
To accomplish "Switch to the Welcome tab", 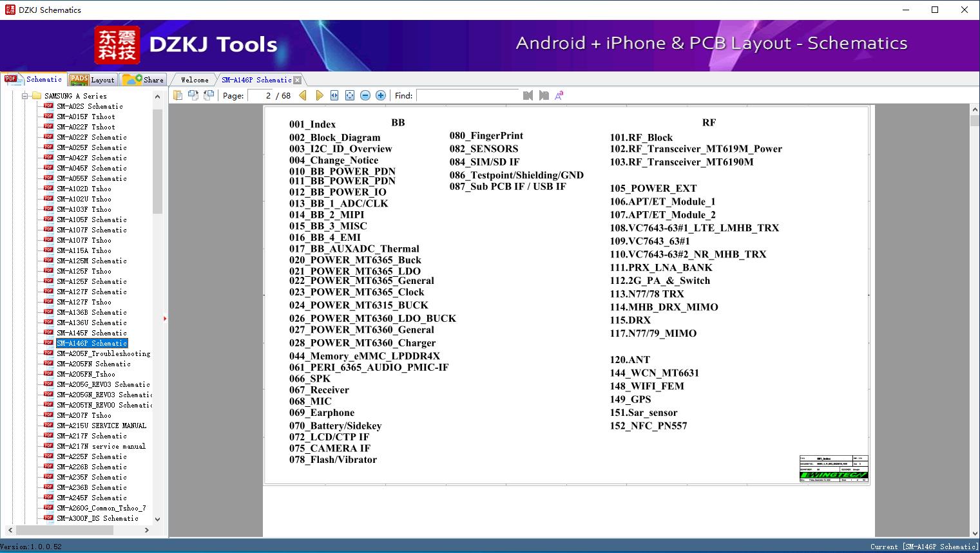I will (195, 80).
